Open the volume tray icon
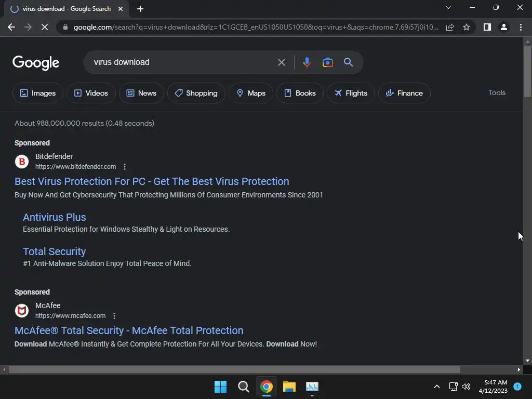The height and width of the screenshot is (399, 532). pyautogui.click(x=466, y=387)
